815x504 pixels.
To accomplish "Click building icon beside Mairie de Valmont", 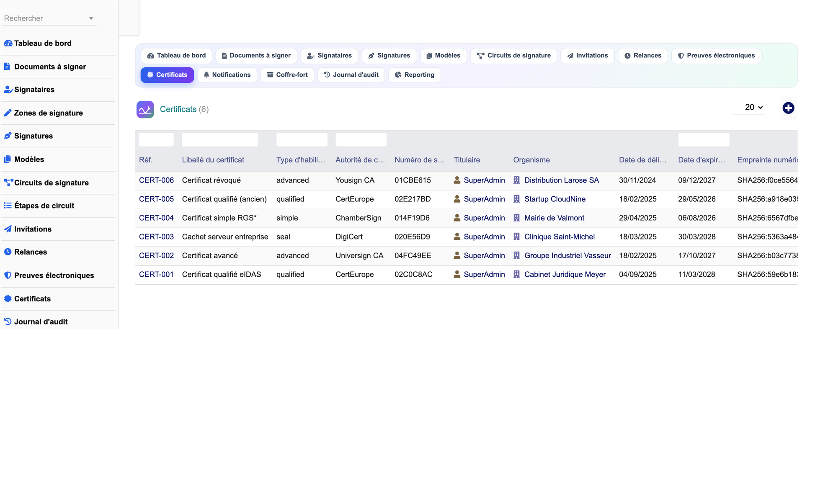I will (516, 218).
